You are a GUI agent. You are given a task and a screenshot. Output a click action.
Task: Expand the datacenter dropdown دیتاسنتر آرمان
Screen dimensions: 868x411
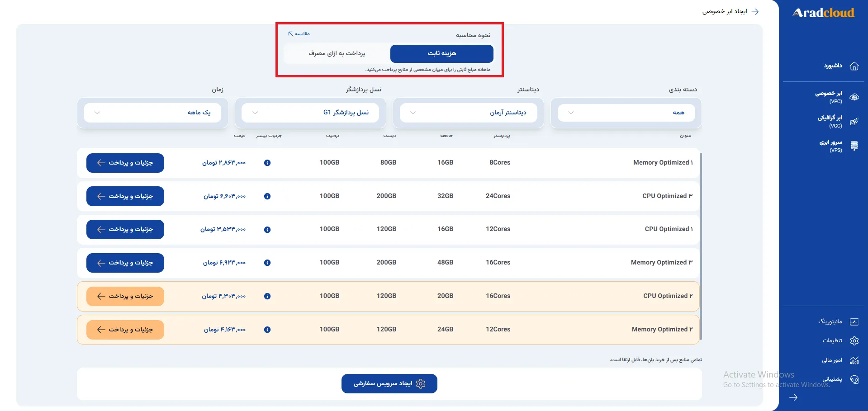pos(468,113)
